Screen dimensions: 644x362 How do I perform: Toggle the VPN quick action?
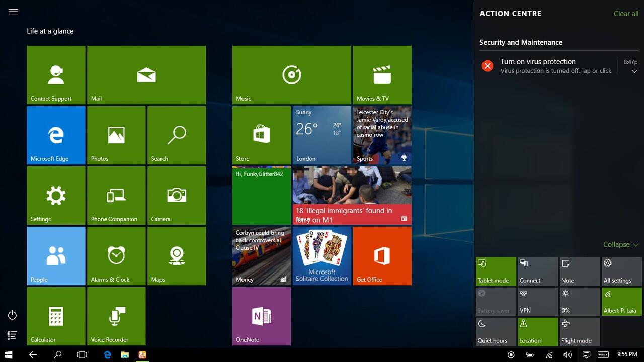538,302
